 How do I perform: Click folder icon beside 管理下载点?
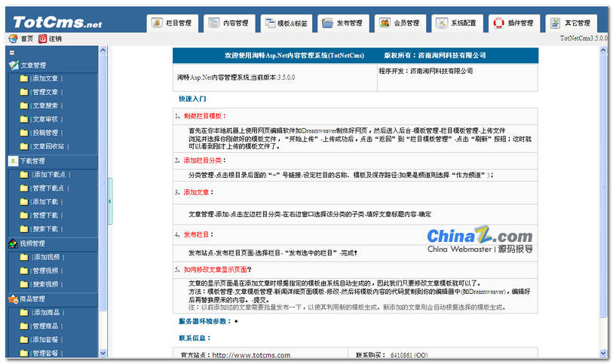click(24, 188)
